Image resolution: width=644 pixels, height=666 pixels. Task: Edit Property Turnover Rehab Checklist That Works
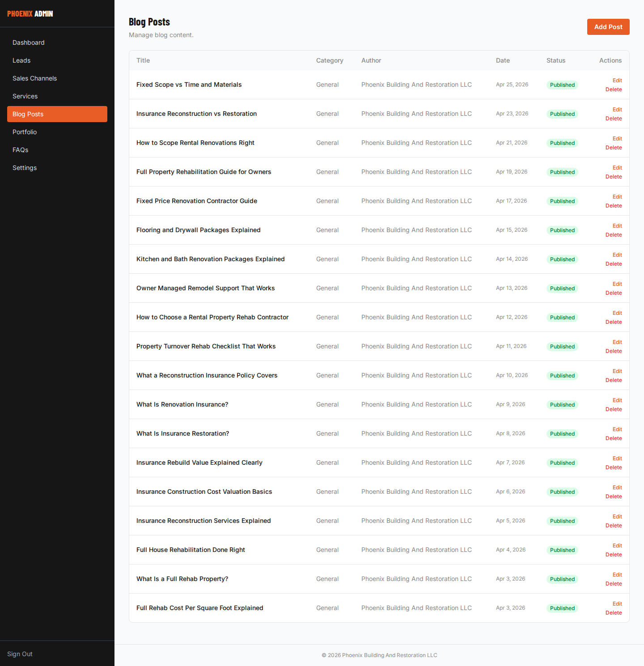[x=617, y=342]
